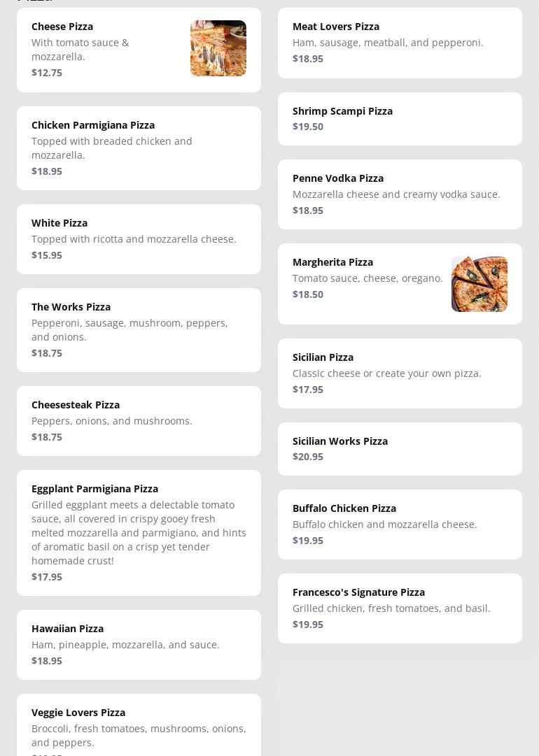
Task: Click the Eggplant Parmigiana description text
Action: click(x=139, y=533)
